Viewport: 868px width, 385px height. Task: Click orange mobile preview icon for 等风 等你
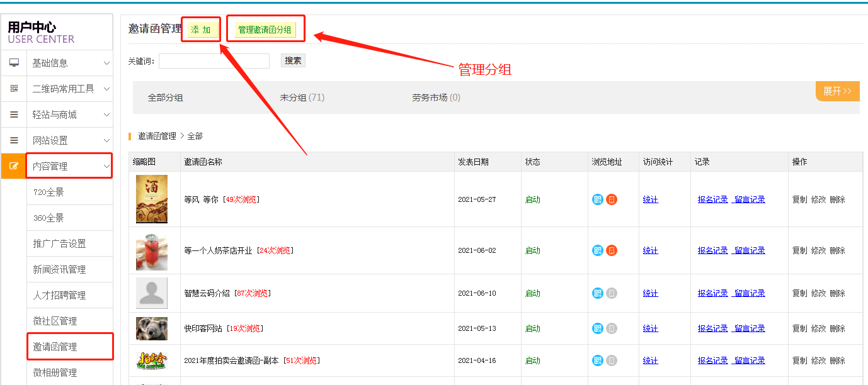(612, 199)
